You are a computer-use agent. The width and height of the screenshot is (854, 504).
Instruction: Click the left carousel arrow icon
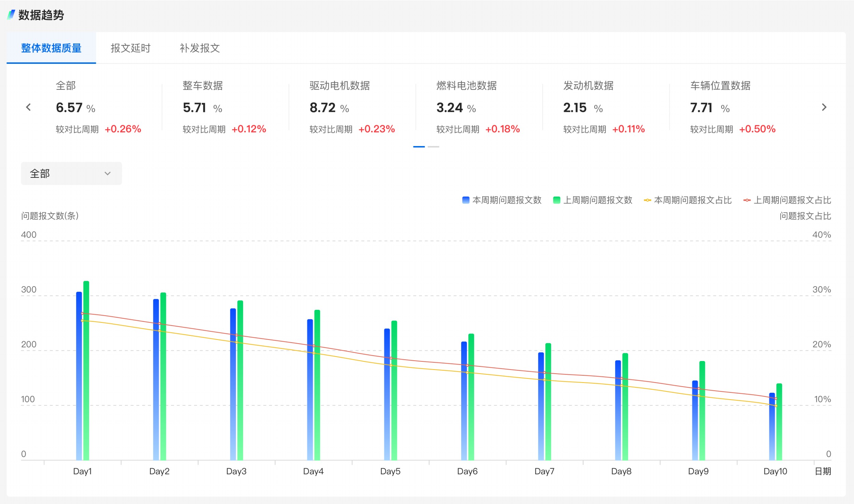[29, 107]
